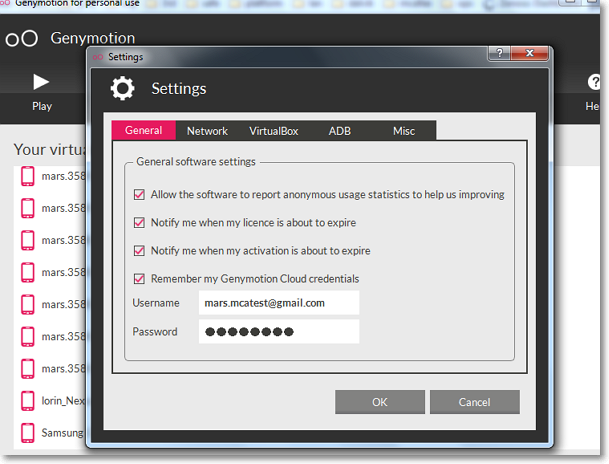Click the Username input field
Screen dimensions: 609x464
pyautogui.click(x=279, y=303)
